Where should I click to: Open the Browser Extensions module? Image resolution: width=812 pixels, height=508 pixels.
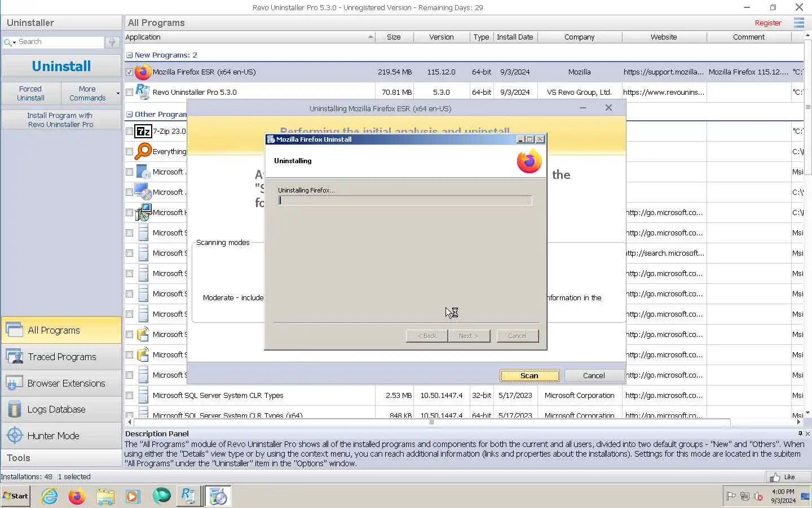pos(61,383)
